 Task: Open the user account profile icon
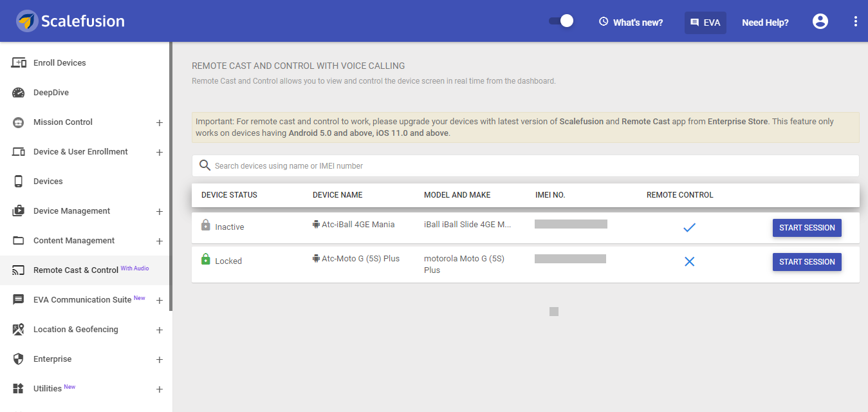point(820,21)
